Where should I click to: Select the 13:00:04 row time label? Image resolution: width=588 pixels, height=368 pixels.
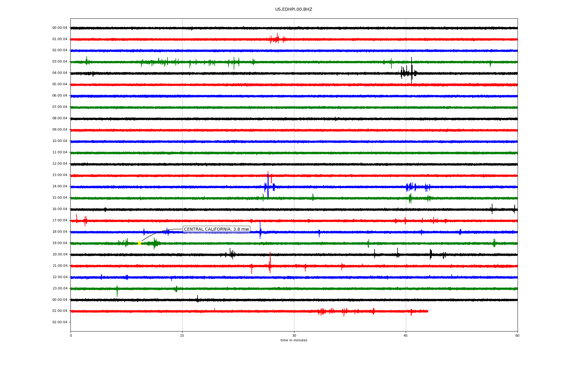(x=60, y=175)
